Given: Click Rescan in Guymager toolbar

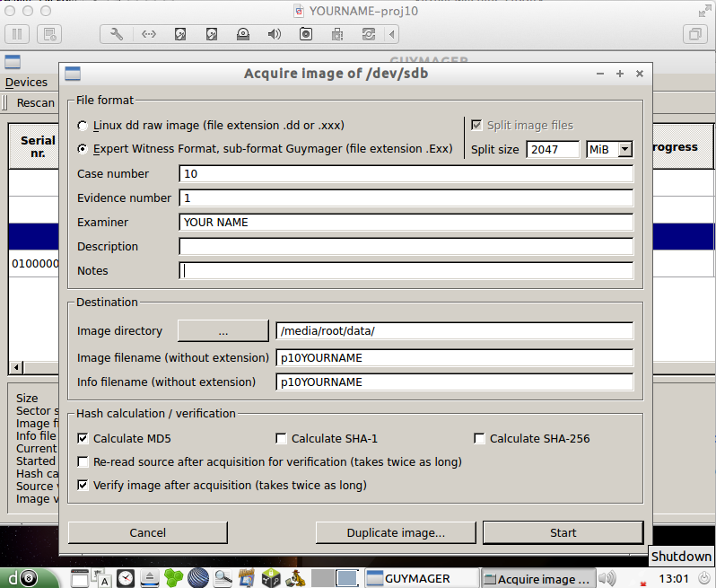Looking at the screenshot, I should tap(36, 103).
